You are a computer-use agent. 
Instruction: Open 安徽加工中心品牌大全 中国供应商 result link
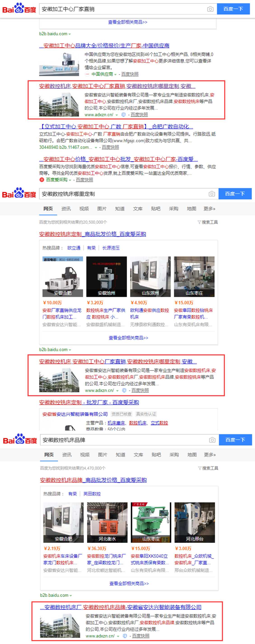[x=104, y=46]
